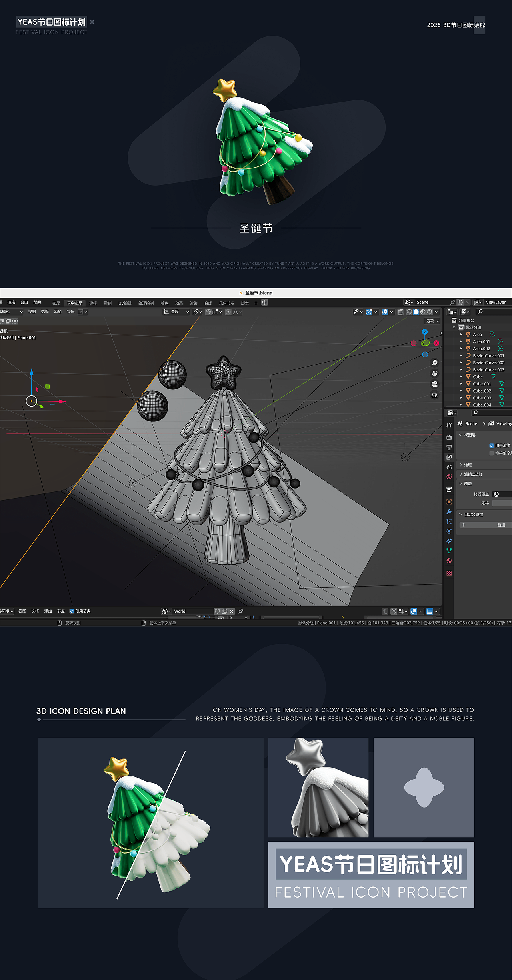This screenshot has height=980, width=512.
Task: Open the 选项 options dropdown
Action: (432, 321)
